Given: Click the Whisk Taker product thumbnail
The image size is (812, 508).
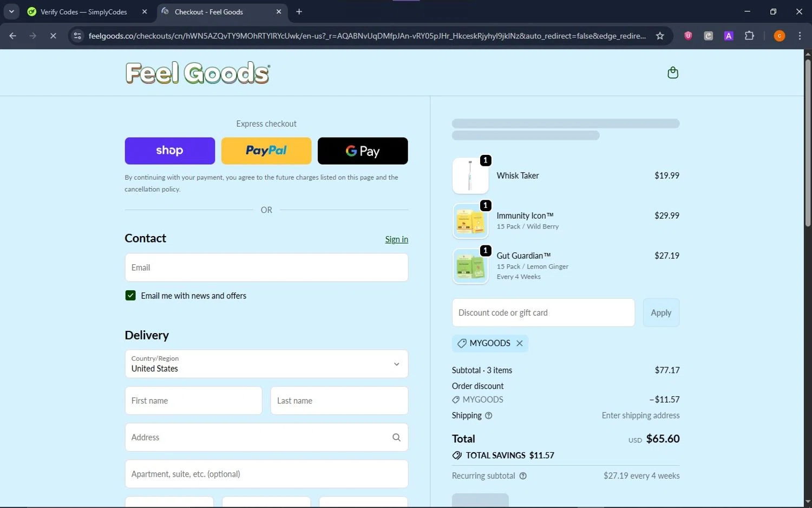Looking at the screenshot, I should coord(470,175).
